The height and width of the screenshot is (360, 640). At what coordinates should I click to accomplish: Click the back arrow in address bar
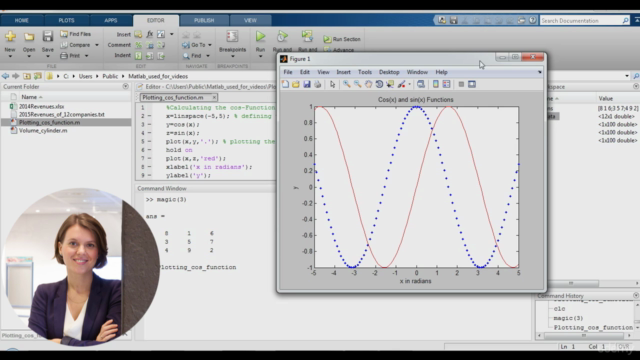[x=5, y=76]
